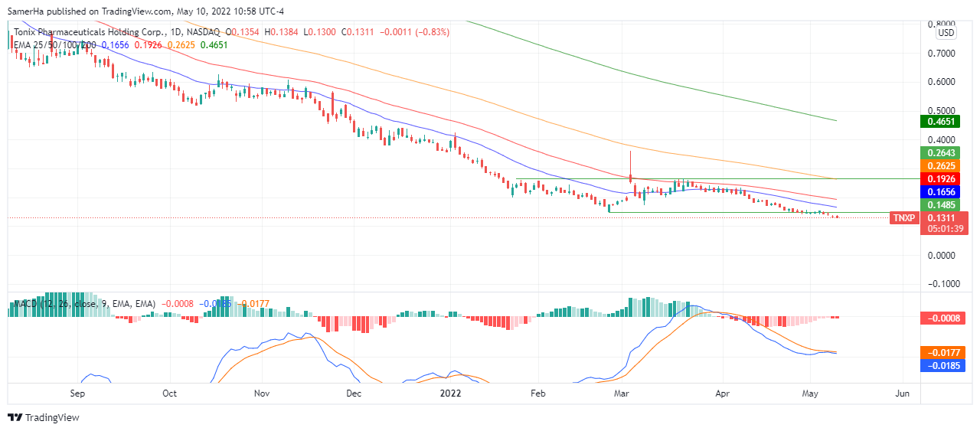Click the 2022 label on time axis
This screenshot has width=980, height=431.
(x=451, y=393)
